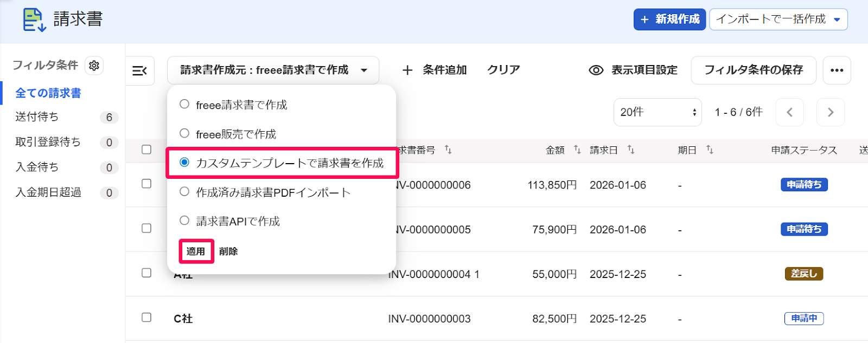Click pagination text 1 - 6 / 6件

coord(739,112)
